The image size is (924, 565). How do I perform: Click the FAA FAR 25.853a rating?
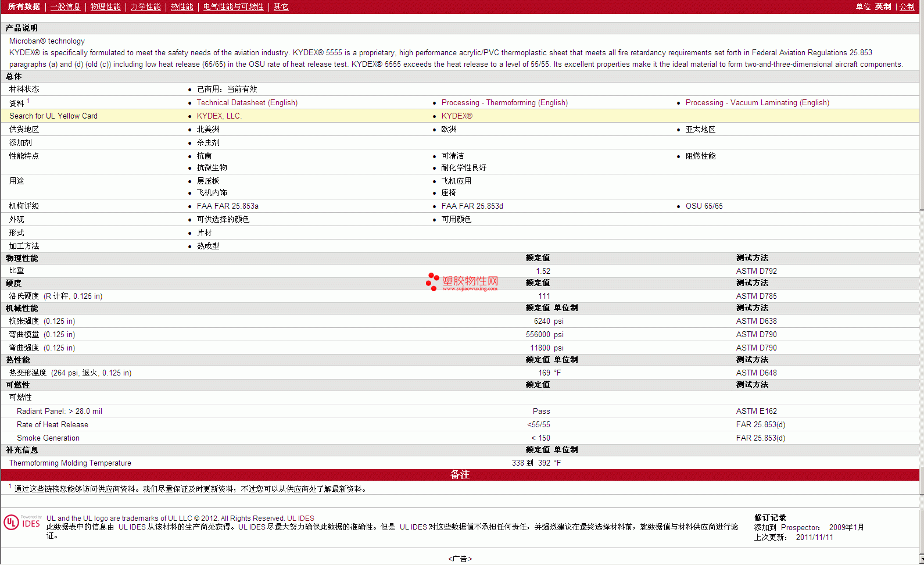pos(227,206)
